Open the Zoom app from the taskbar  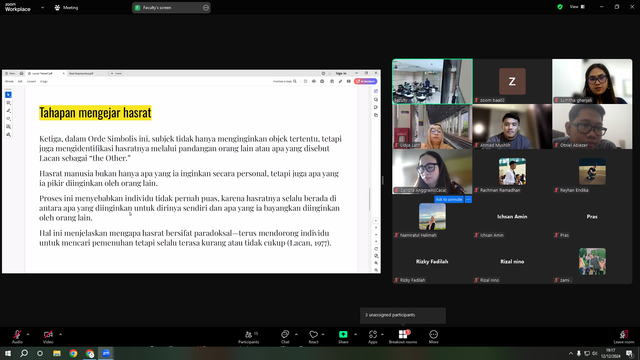point(106,353)
